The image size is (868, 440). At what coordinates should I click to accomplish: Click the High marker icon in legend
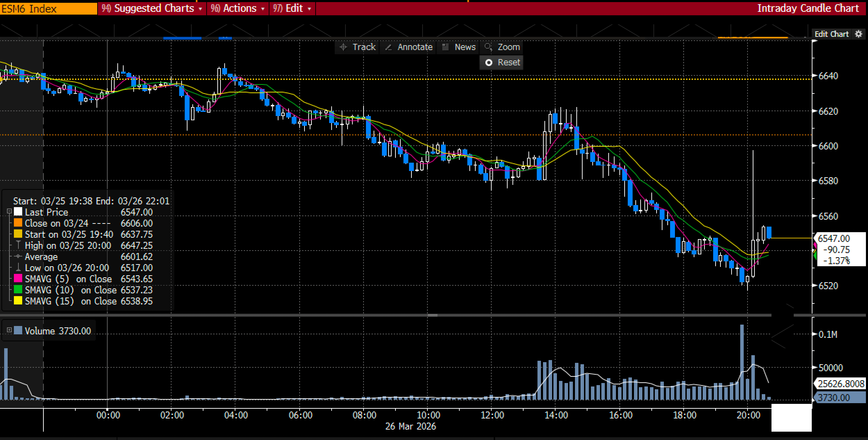(x=18, y=245)
